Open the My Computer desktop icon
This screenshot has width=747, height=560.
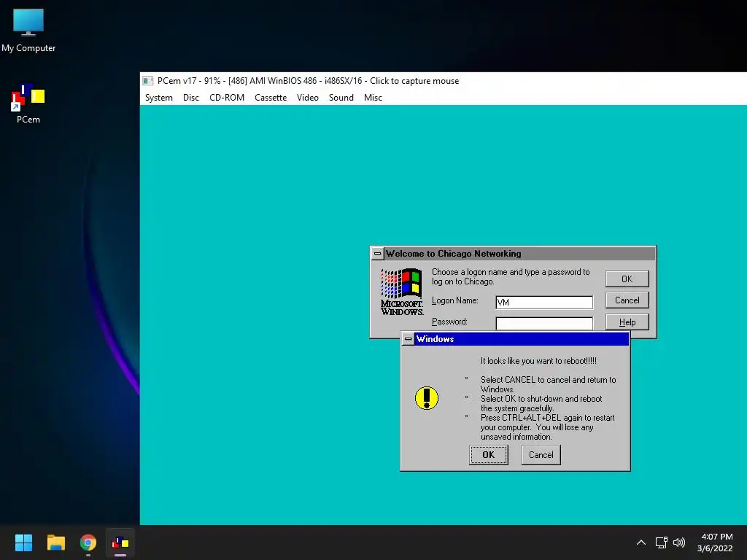point(28,30)
